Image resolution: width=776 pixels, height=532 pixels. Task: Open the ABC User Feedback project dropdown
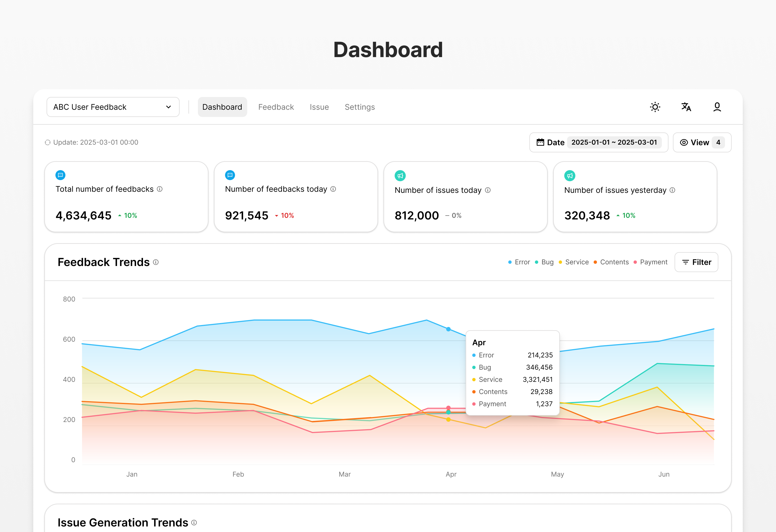pos(113,107)
